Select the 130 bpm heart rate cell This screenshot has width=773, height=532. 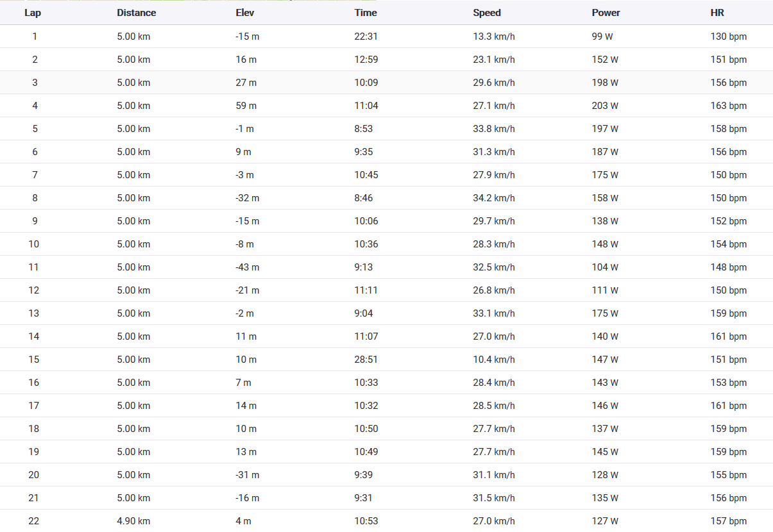[x=728, y=37]
